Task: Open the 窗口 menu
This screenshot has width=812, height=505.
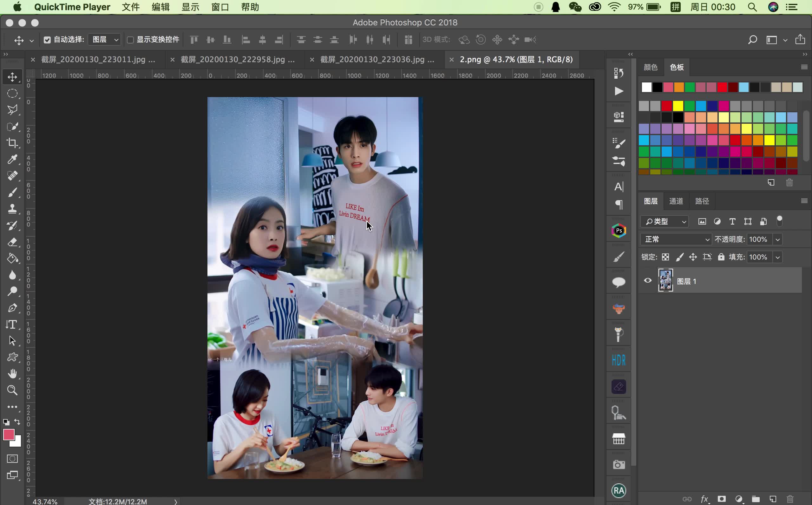Action: [220, 7]
